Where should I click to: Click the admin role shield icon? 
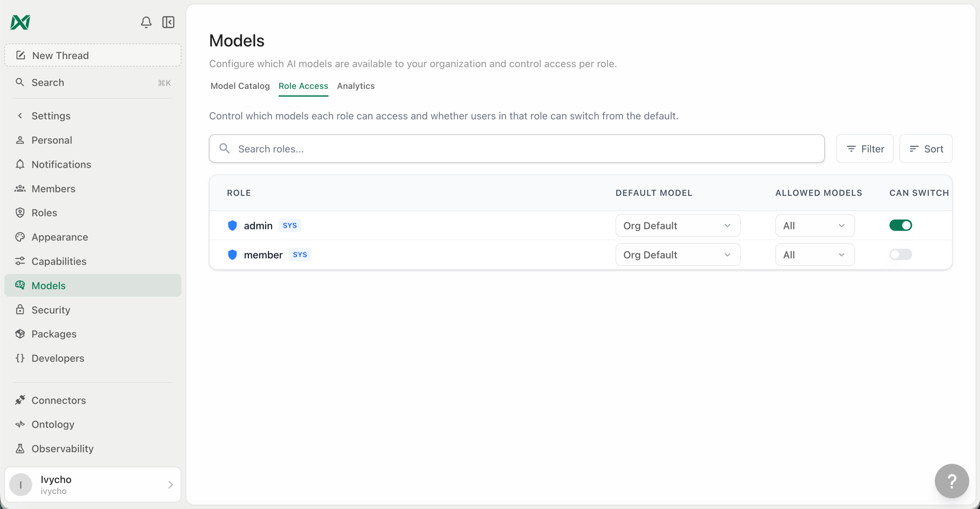(232, 225)
